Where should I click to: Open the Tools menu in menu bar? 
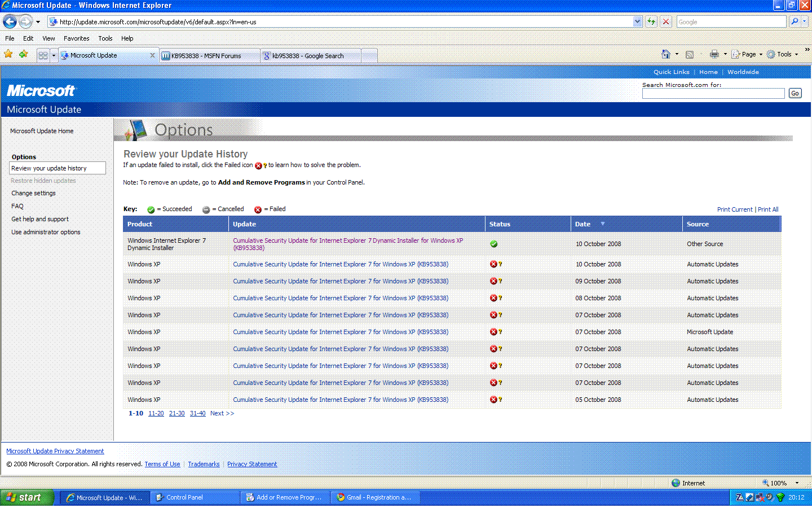(105, 38)
